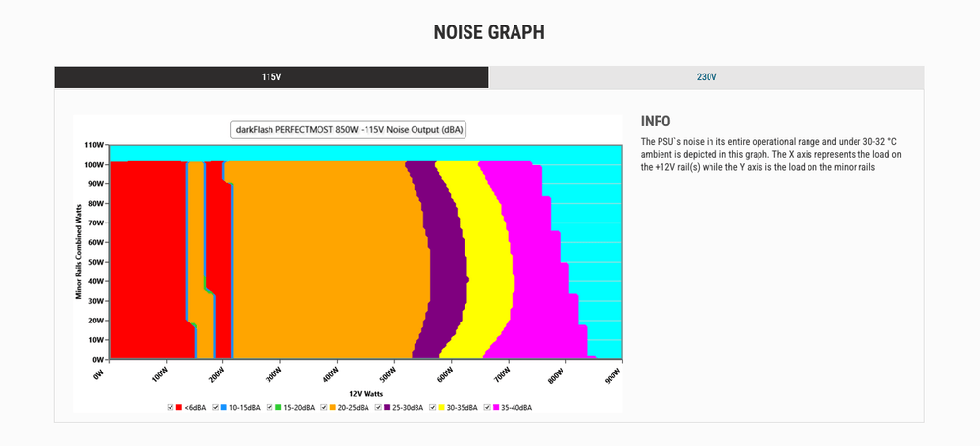980x446 pixels.
Task: Click the orange 20-25dBA legend swatch
Action: 332,406
